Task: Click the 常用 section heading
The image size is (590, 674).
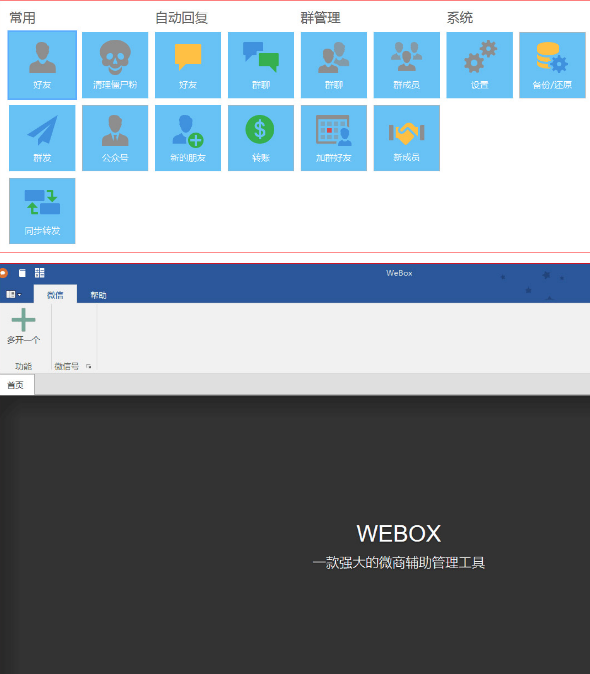Action: pyautogui.click(x=22, y=18)
